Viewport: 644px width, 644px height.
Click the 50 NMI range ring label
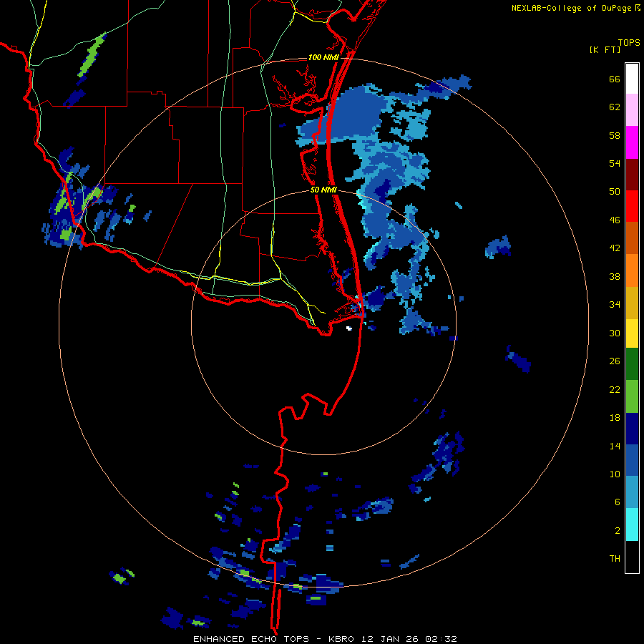tap(323, 190)
